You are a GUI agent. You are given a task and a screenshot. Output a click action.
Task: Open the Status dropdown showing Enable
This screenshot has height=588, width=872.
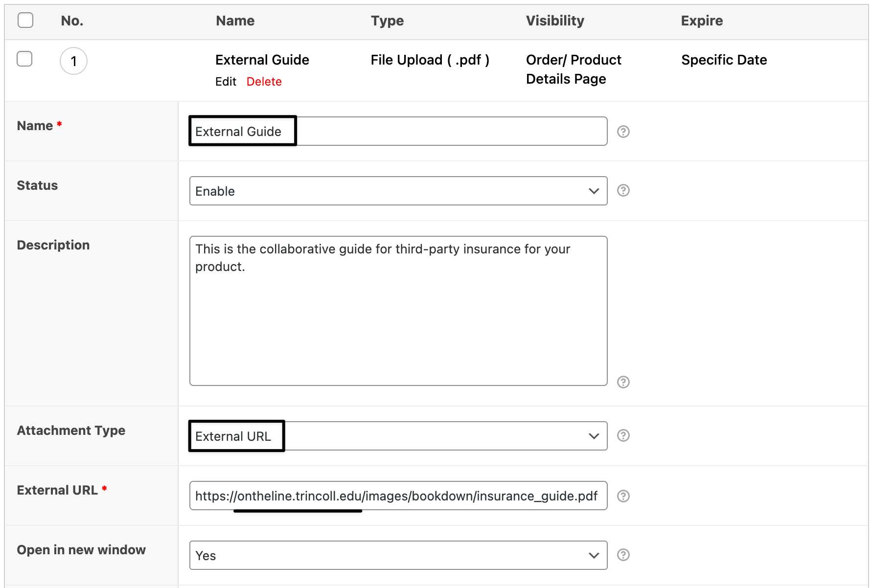pyautogui.click(x=398, y=191)
